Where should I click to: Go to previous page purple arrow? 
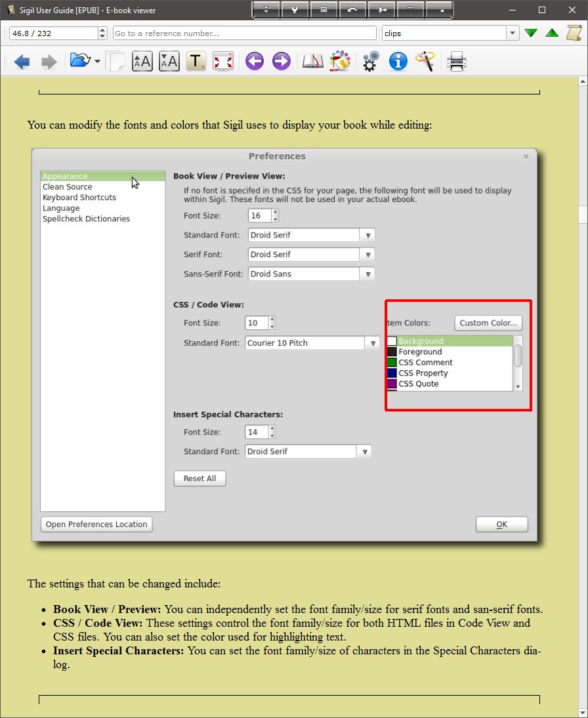click(x=255, y=61)
